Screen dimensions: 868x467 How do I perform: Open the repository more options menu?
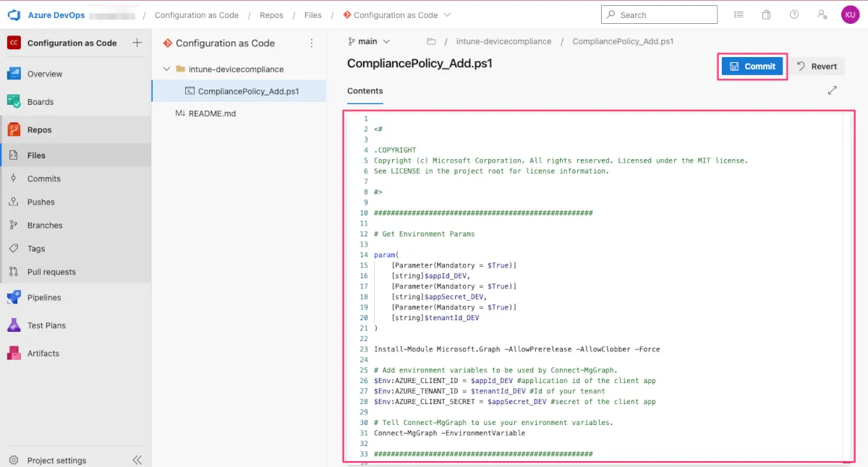point(312,43)
